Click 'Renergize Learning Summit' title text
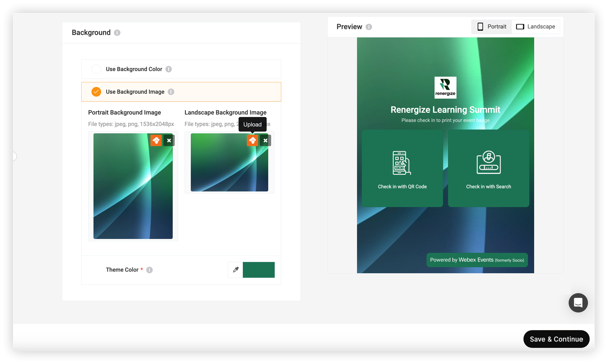The image size is (608, 364). [x=445, y=110]
